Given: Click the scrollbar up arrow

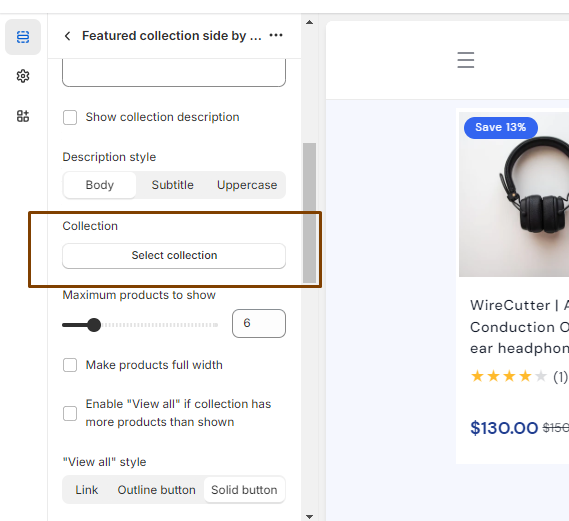Looking at the screenshot, I should [310, 22].
